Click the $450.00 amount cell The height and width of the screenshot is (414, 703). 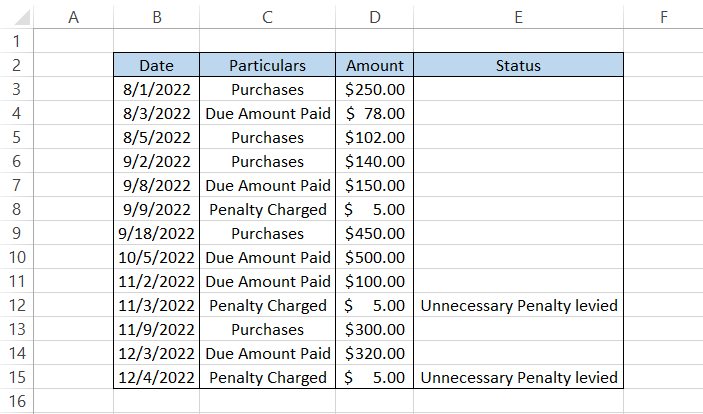pos(375,234)
